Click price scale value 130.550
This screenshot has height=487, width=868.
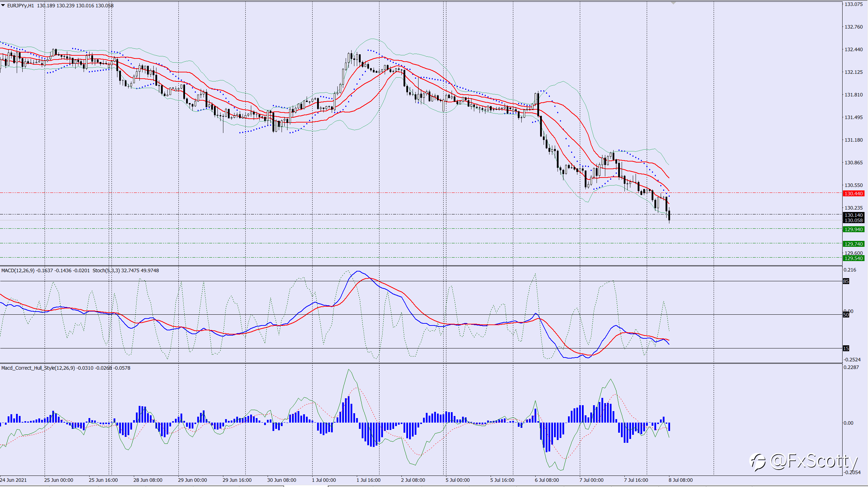[x=854, y=185]
